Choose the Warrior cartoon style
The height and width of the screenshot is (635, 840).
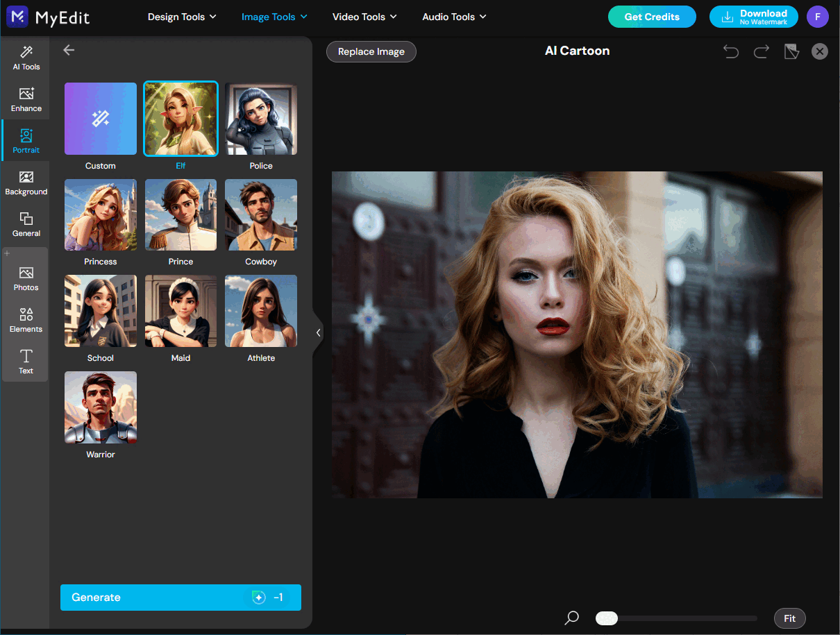pos(101,407)
